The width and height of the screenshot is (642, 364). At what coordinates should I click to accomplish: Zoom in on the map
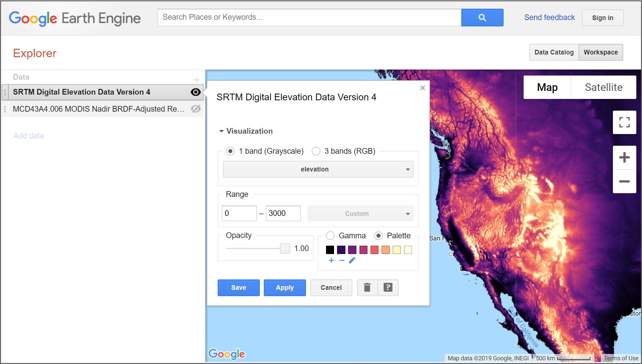tap(624, 157)
